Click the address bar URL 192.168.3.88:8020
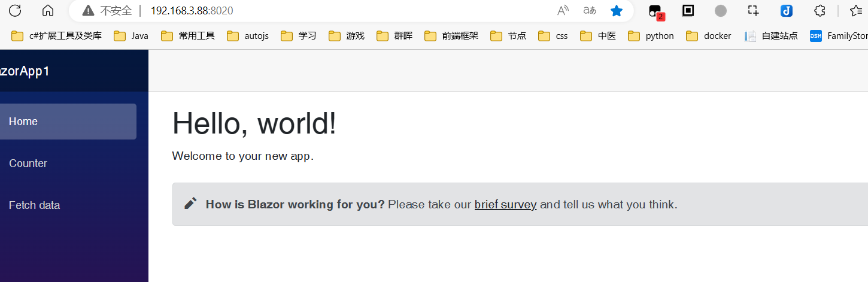 click(x=192, y=10)
